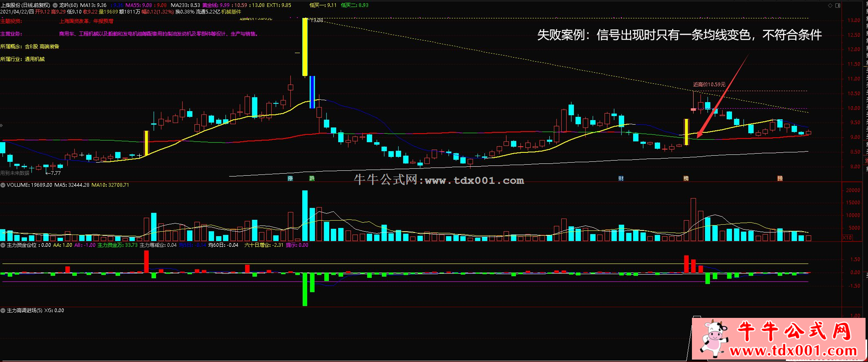This screenshot has height=362, width=868.
Task: Click the 用到未来数据 notice text
Action: (15, 173)
